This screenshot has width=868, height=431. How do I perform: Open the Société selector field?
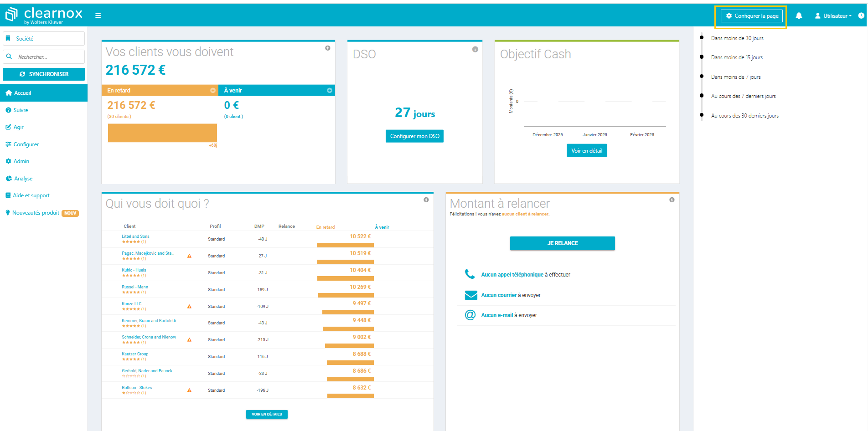[44, 39]
